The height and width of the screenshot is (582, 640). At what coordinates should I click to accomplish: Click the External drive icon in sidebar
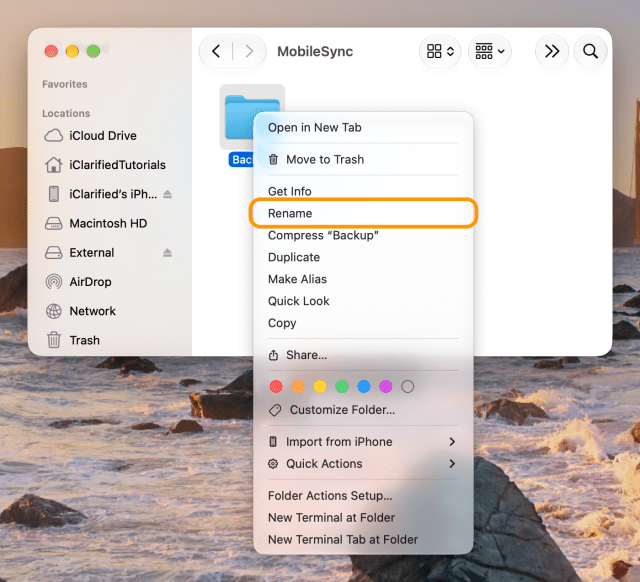coord(53,253)
